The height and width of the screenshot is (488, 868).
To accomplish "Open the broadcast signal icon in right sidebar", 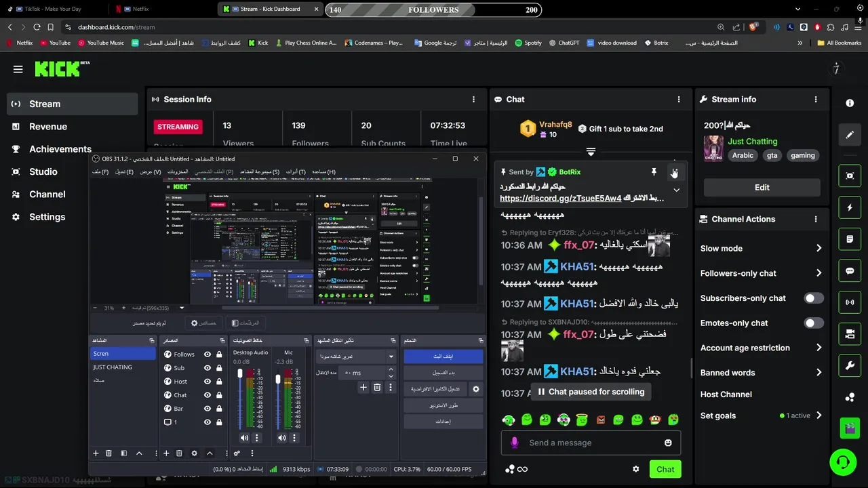I will pos(850,302).
